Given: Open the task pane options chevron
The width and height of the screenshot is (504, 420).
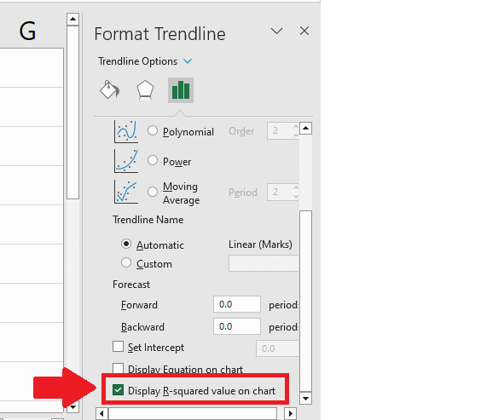Looking at the screenshot, I should pyautogui.click(x=276, y=32).
